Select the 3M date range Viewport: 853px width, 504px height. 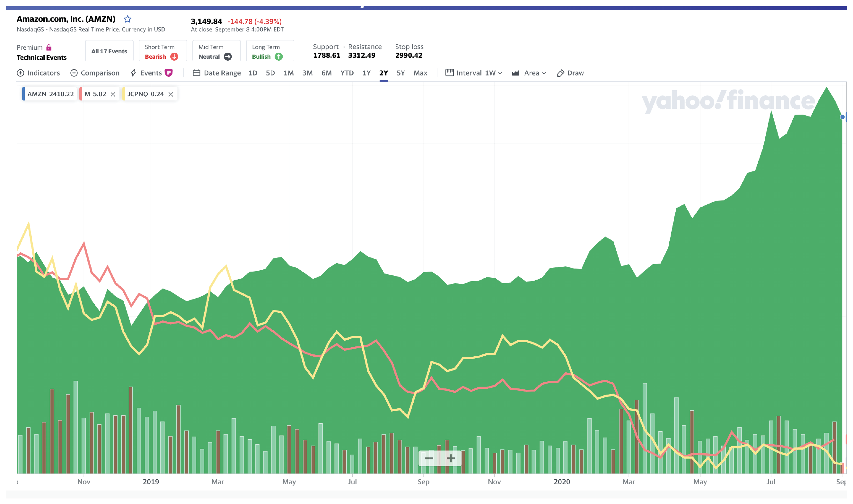pos(307,73)
